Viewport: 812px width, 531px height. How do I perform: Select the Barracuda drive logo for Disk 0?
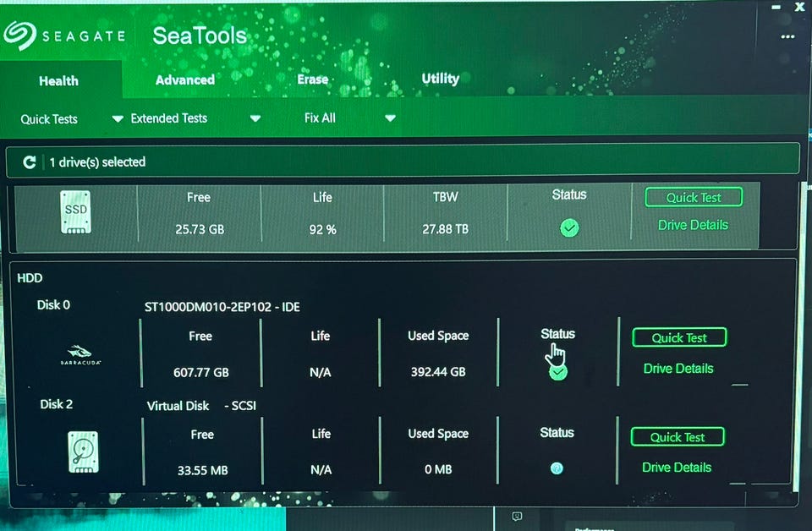(x=81, y=355)
